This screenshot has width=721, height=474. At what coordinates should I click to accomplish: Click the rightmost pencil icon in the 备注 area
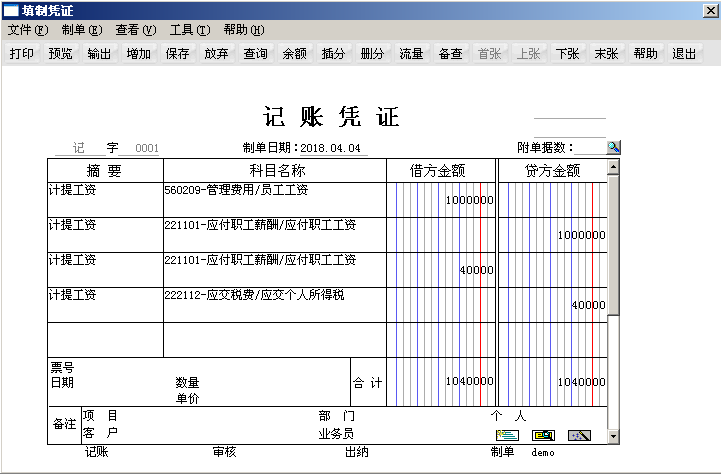(579, 435)
